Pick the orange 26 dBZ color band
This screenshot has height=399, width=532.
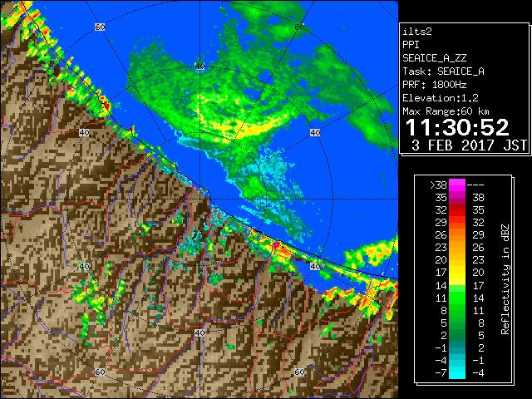457,235
